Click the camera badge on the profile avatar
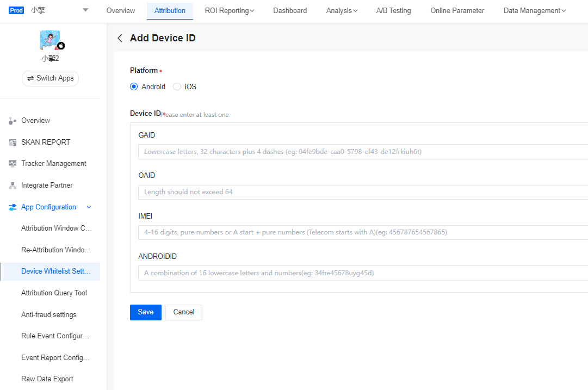This screenshot has height=390, width=588. pyautogui.click(x=61, y=46)
